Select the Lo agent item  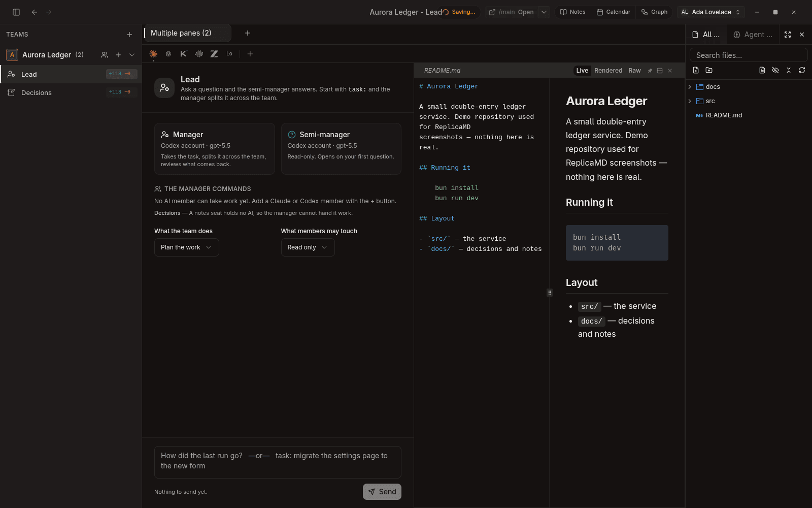pos(229,54)
